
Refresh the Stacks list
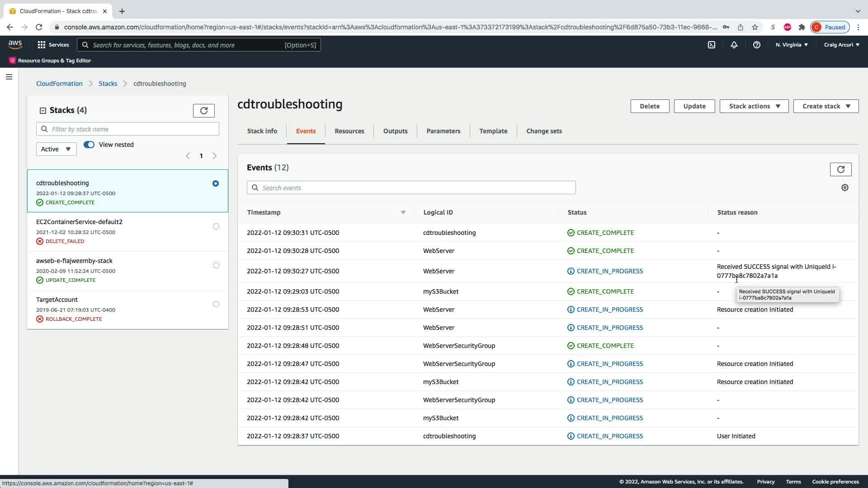(203, 111)
